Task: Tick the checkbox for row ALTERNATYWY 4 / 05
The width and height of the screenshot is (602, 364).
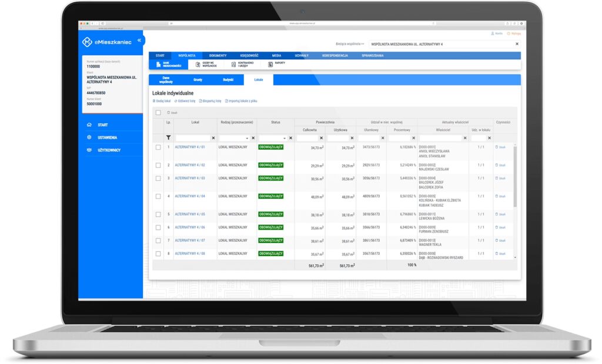Action: tap(158, 214)
